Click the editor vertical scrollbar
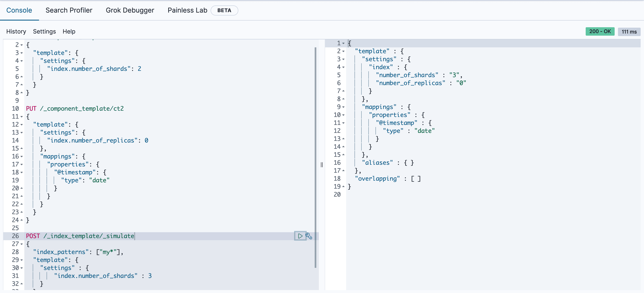The image size is (644, 293). [x=315, y=157]
